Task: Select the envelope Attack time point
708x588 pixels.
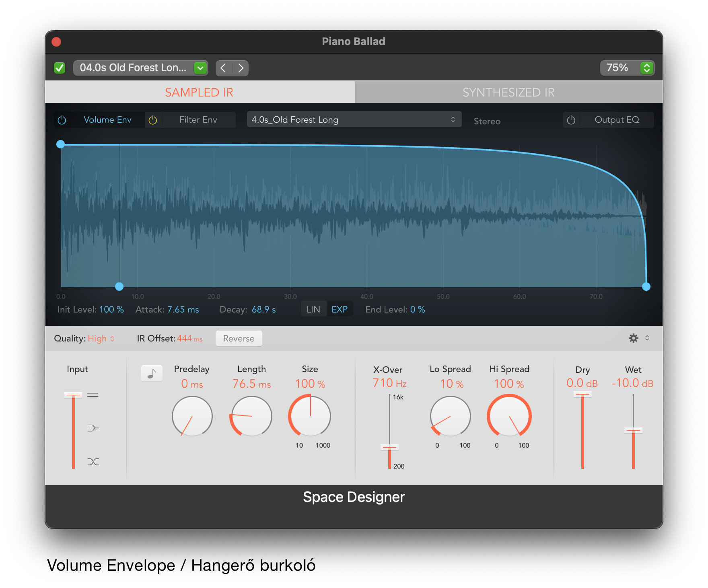Action: [119, 286]
